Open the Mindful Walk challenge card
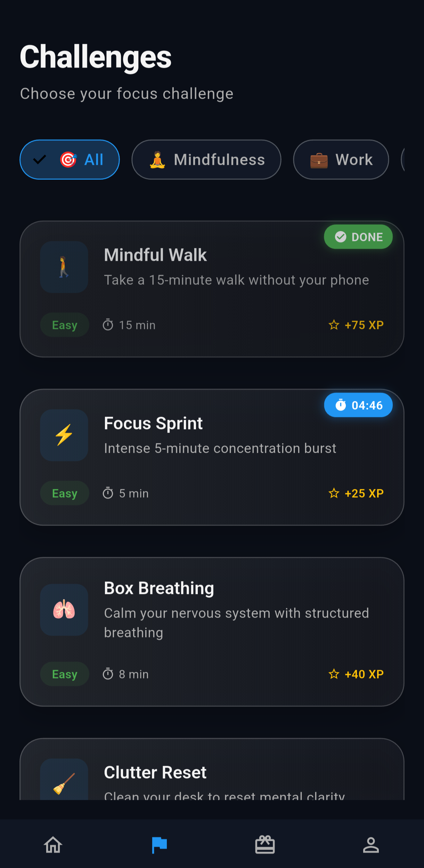 [212, 289]
